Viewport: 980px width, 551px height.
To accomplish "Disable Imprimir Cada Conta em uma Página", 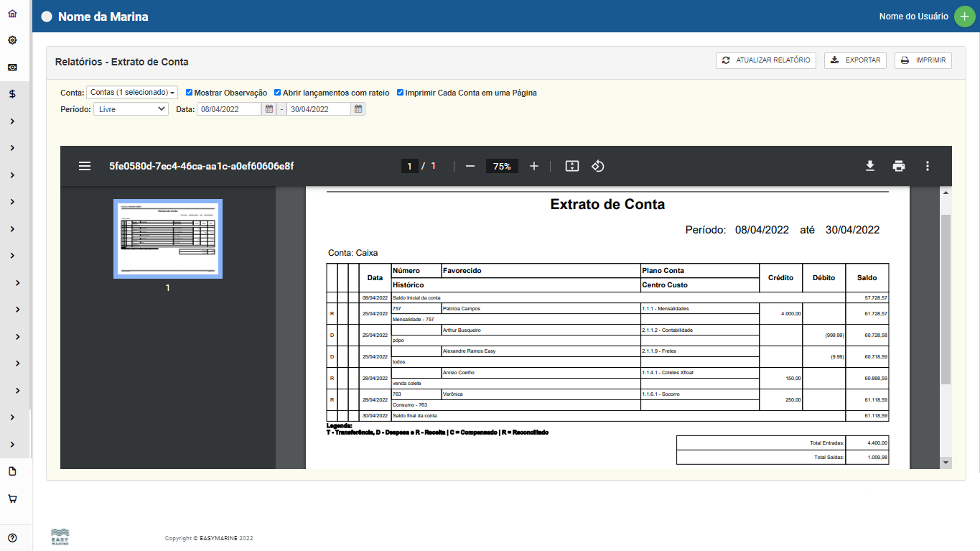I will pos(401,93).
